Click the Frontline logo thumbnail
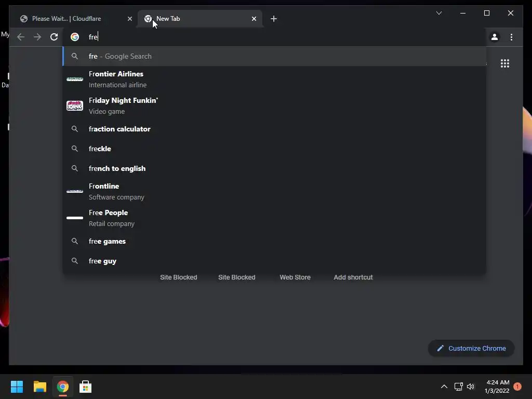532x399 pixels. (75, 191)
